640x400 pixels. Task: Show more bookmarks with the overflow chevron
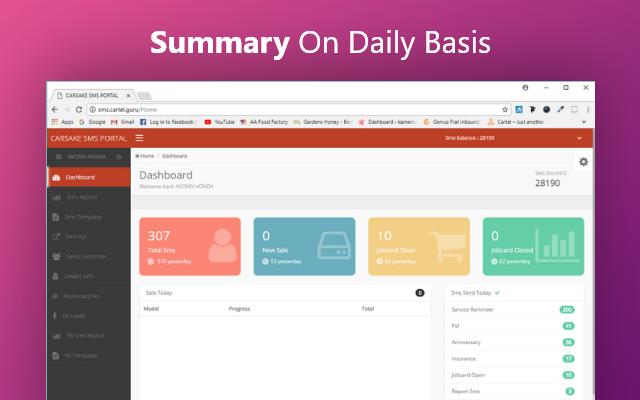pyautogui.click(x=584, y=122)
